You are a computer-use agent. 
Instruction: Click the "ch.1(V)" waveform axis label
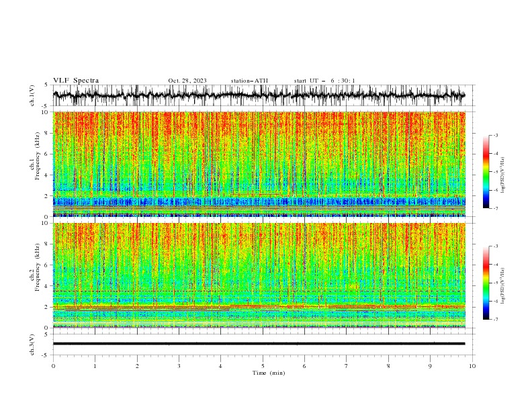pyautogui.click(x=32, y=95)
